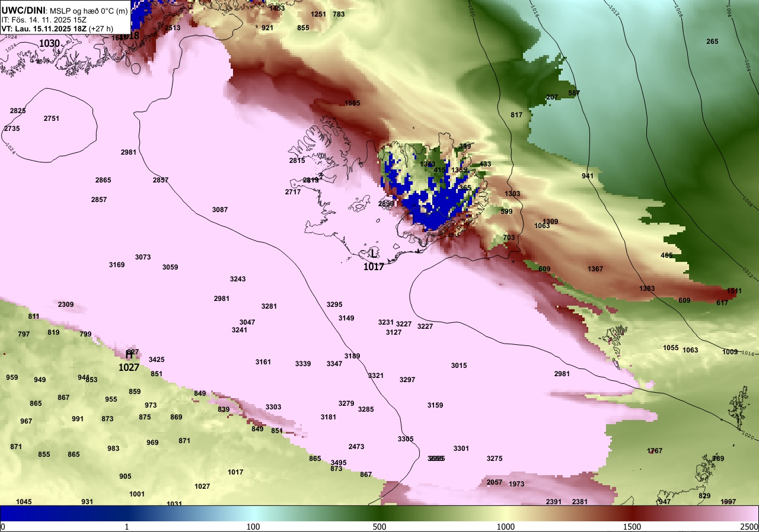Click the height value 2815

(x=297, y=161)
